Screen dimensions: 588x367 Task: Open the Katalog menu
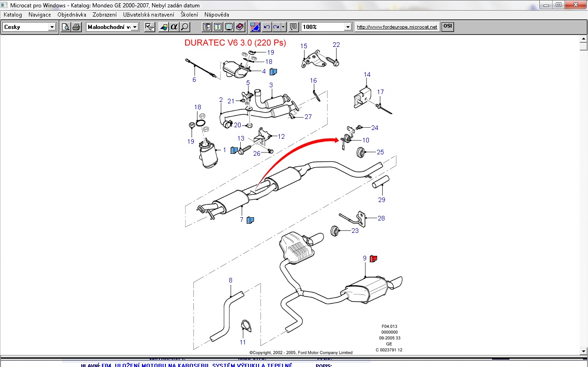click(13, 15)
